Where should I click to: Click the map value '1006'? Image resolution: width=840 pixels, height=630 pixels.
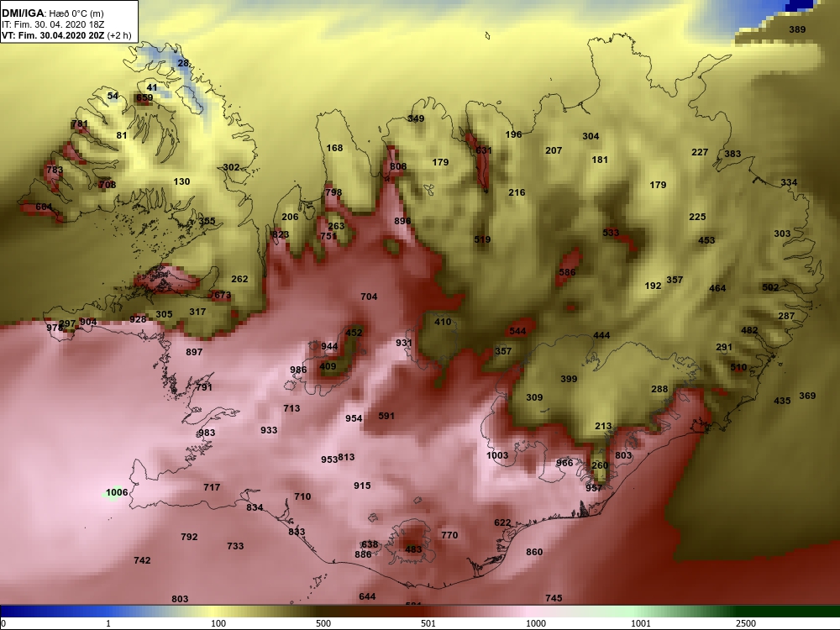(117, 492)
